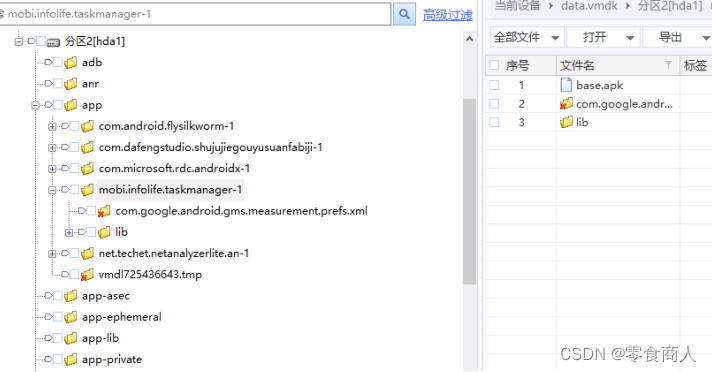Image resolution: width=712 pixels, height=372 pixels.
Task: Expand the com.dafengstudio.shujujiegouyusuanfabiji-1 node
Action: click(52, 148)
